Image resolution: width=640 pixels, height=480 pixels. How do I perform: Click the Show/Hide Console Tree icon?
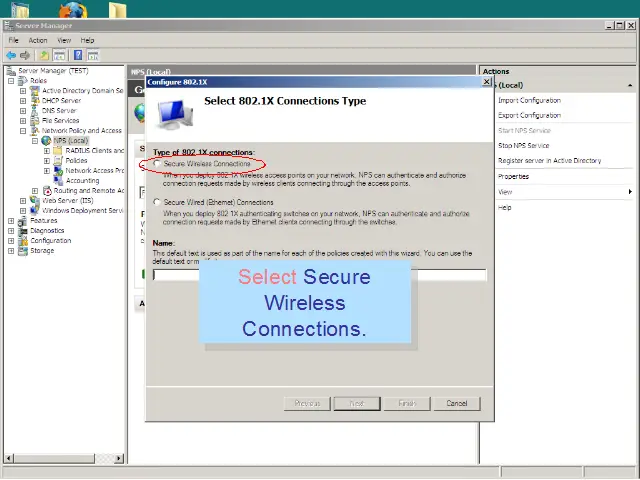click(60, 55)
